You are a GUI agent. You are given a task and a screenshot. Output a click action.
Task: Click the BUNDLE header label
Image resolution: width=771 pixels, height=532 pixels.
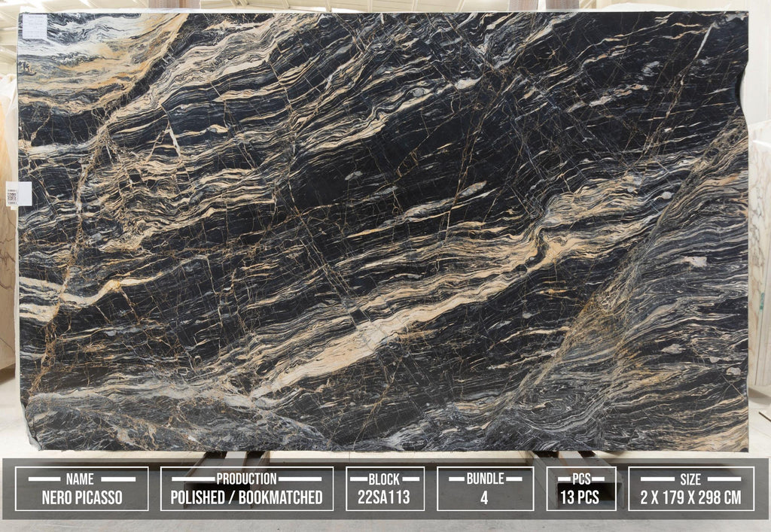[x=486, y=479]
